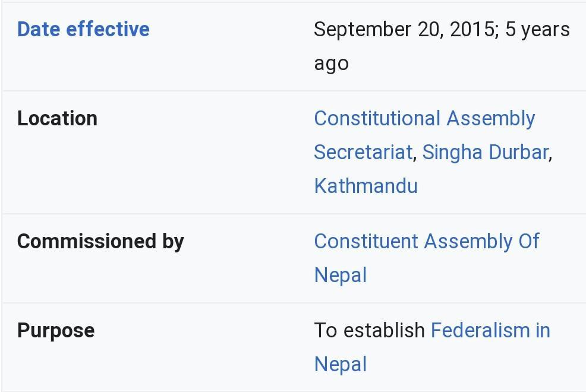Click the word "Secretariat" in Location row
586x392 pixels.
click(x=363, y=152)
